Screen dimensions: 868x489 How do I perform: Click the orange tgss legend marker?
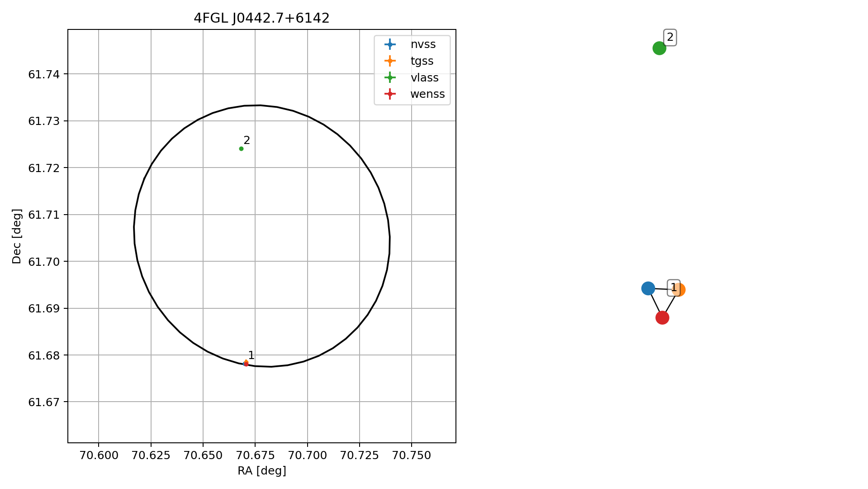[389, 61]
